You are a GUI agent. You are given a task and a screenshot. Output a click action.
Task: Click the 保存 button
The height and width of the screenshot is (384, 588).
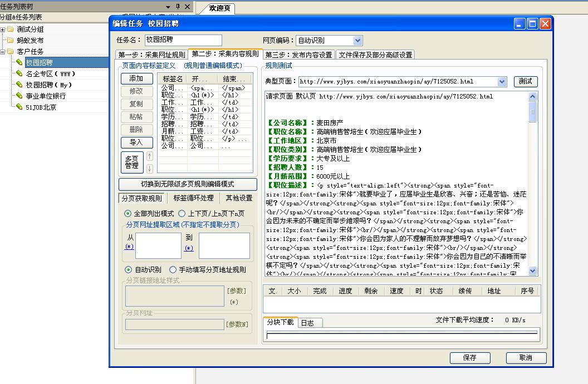pos(470,358)
